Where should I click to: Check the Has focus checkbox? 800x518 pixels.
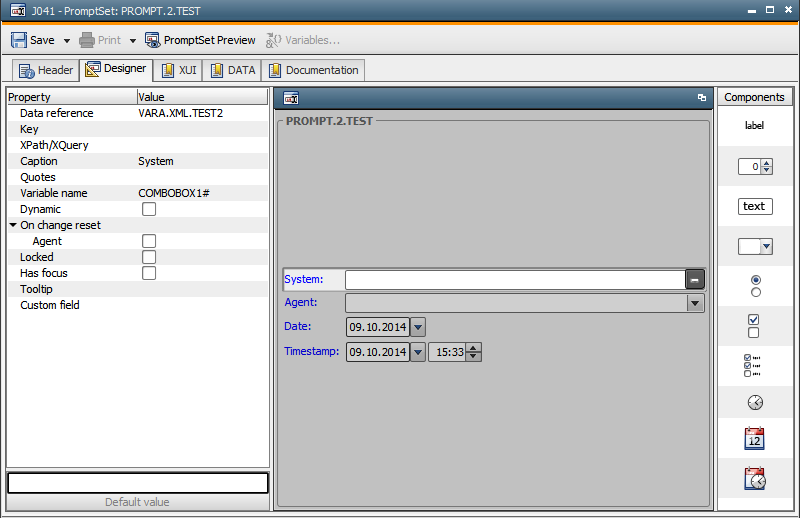tap(149, 273)
